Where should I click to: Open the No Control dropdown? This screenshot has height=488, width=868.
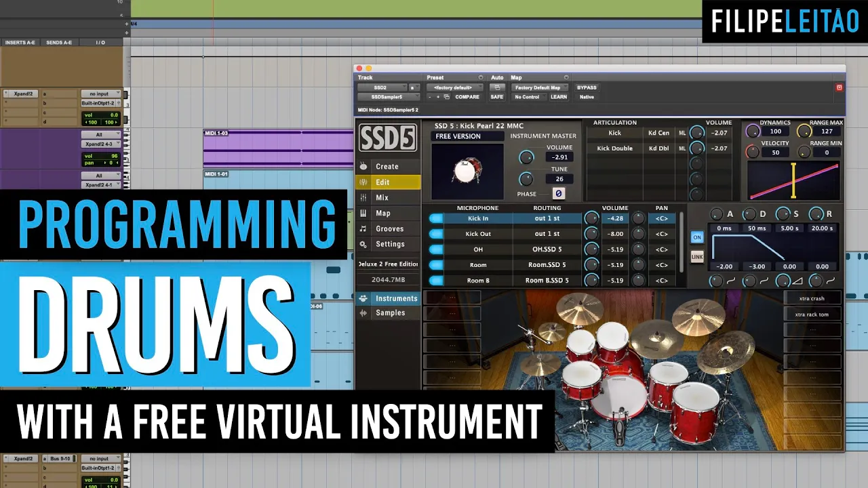tap(528, 97)
